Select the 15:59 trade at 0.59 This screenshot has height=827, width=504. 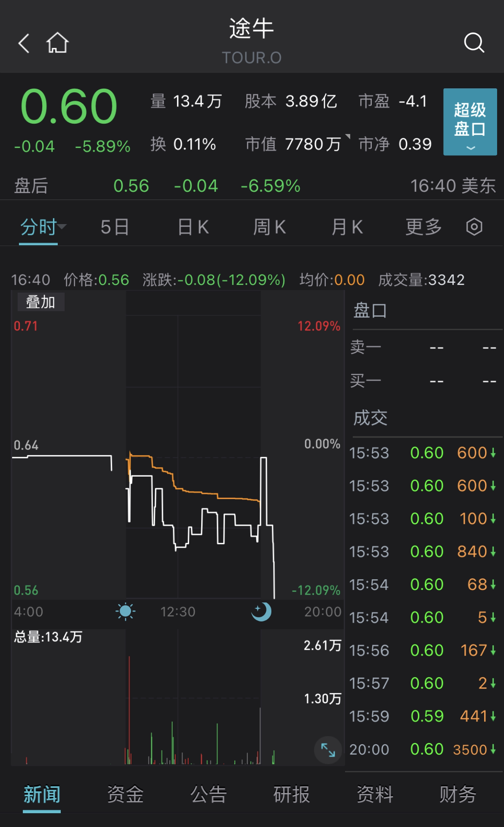[423, 716]
